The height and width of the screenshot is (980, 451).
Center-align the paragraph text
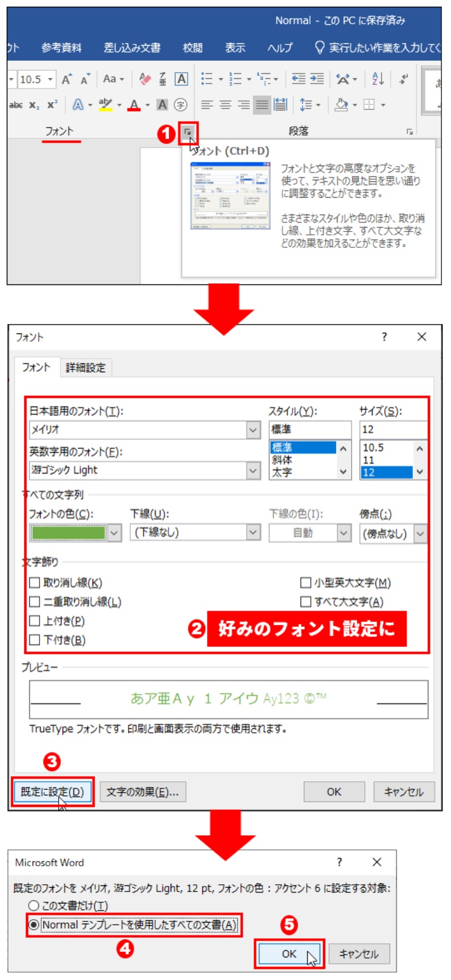click(225, 105)
